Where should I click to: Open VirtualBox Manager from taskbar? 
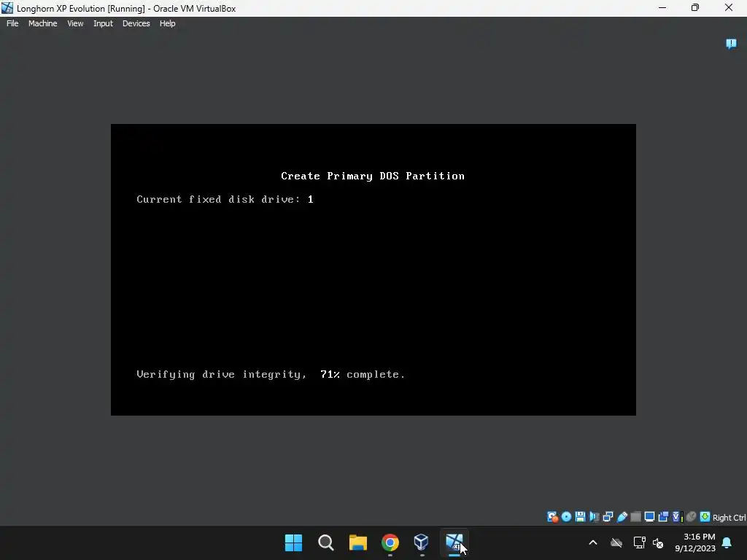[x=422, y=542]
